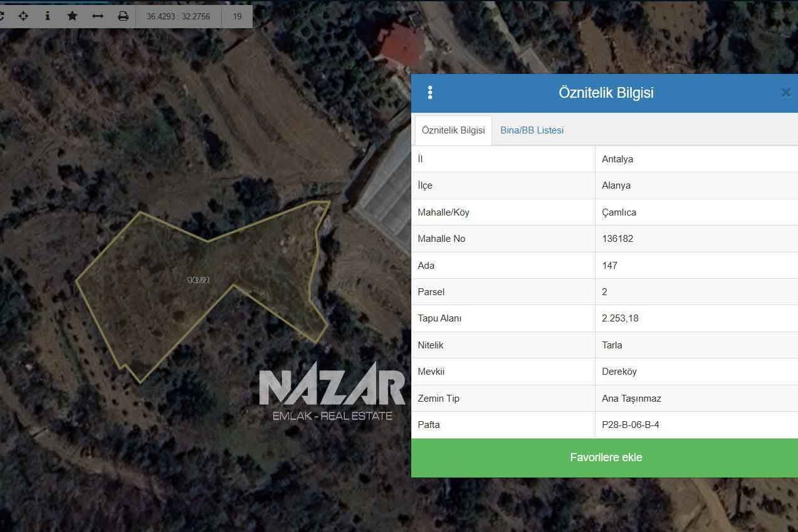This screenshot has height=532, width=798.
Task: Click the Tapu Alanı field label
Action: [439, 318]
